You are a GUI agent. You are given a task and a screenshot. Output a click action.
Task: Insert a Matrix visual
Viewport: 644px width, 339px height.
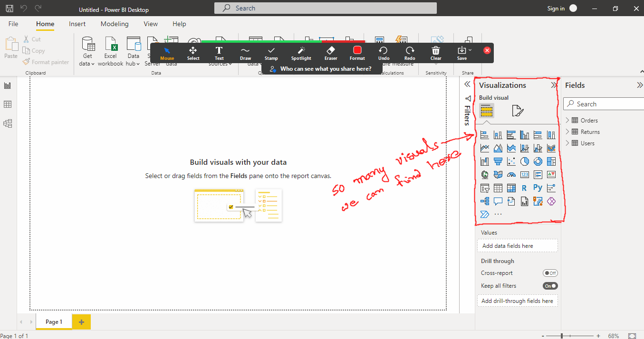(x=511, y=188)
